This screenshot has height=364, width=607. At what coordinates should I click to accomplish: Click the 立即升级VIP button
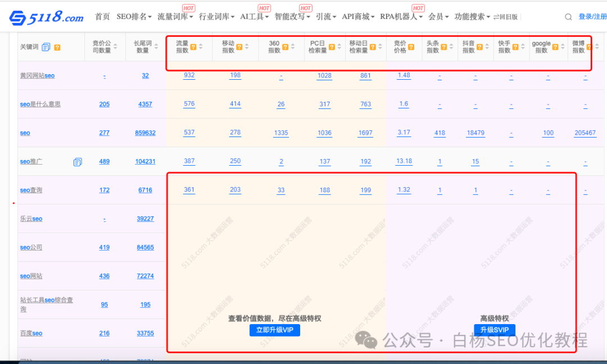click(274, 330)
